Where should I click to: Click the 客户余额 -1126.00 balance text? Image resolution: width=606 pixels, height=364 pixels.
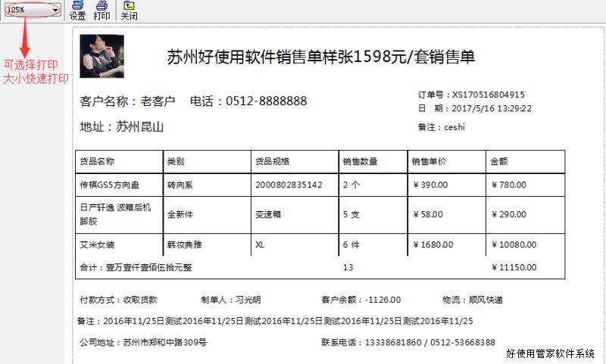coord(361,300)
